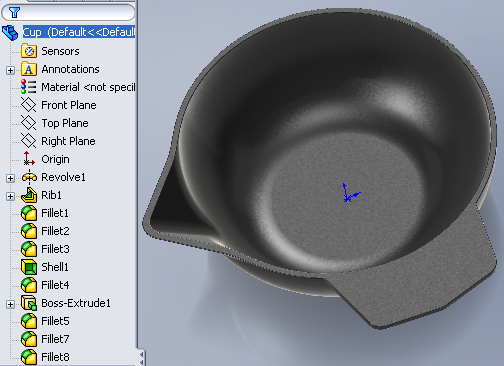Click the filter funnel icon
Screen dimensions: 504x366
[x=14, y=12]
